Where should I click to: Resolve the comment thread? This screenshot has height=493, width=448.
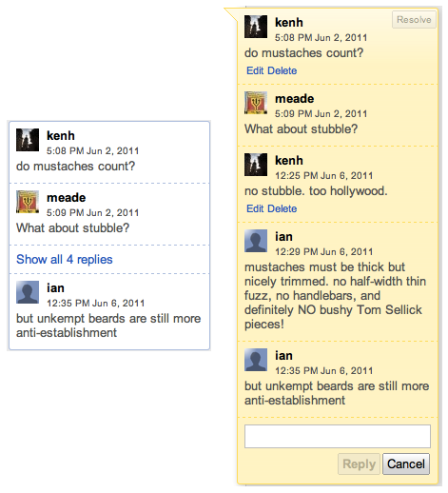[414, 20]
